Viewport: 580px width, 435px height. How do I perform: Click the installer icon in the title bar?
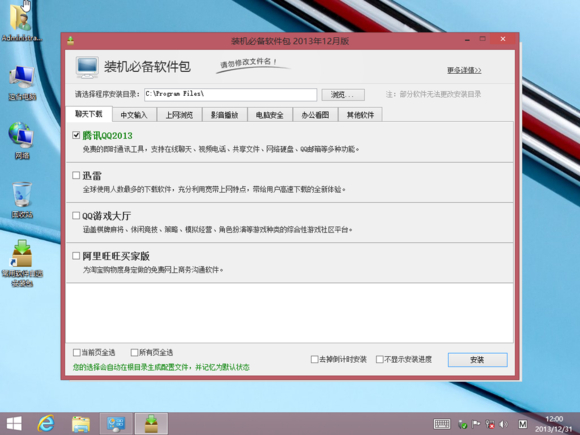[x=70, y=40]
